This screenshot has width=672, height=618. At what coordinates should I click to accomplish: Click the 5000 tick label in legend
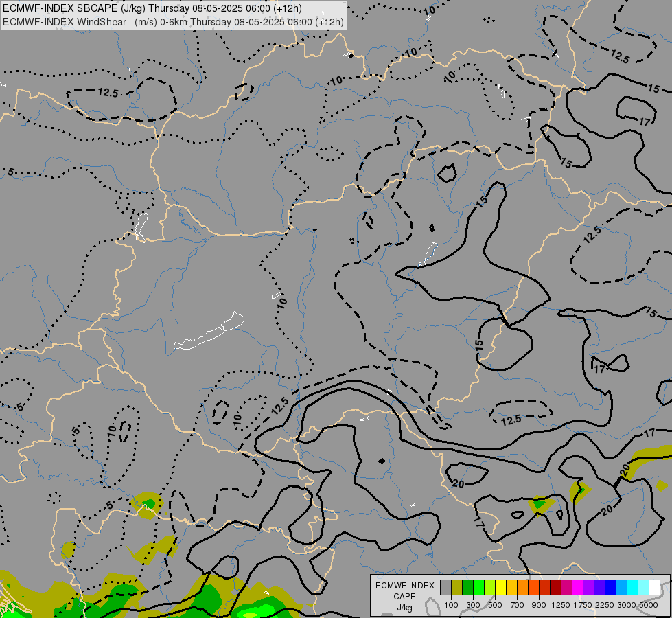point(649,605)
